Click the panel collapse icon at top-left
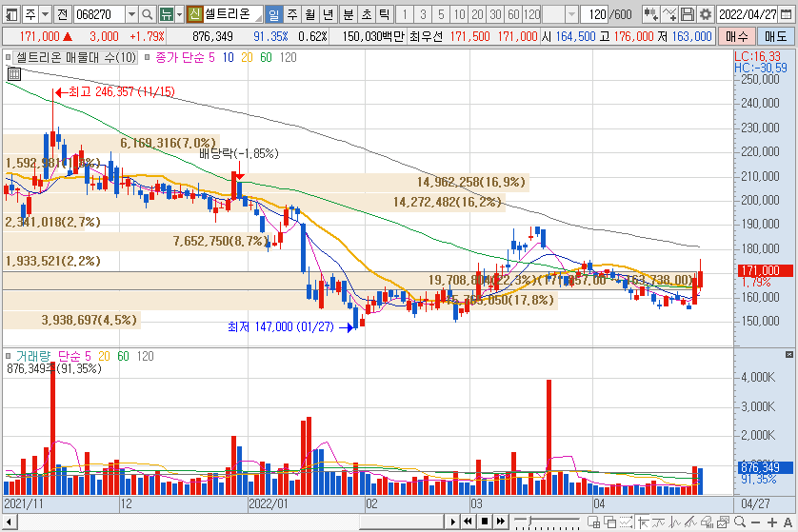 click(11, 14)
